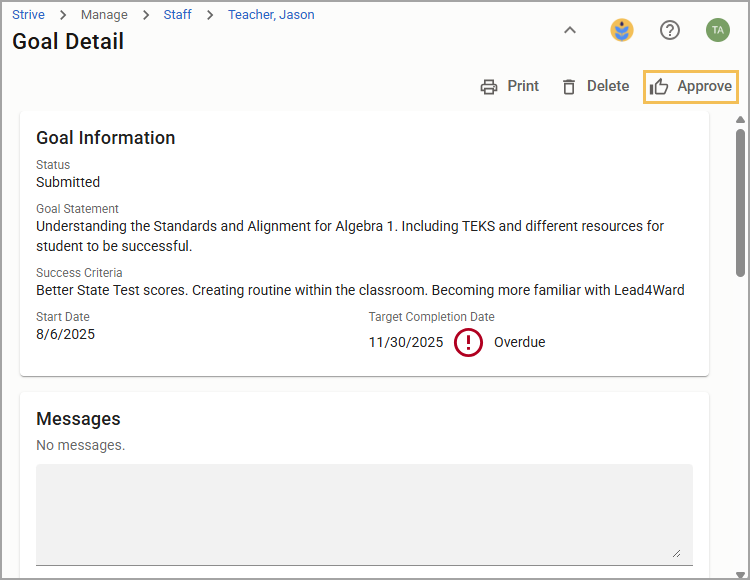Viewport: 750px width, 580px height.
Task: Click the vertical scrollbar thumb
Action: tap(740, 203)
